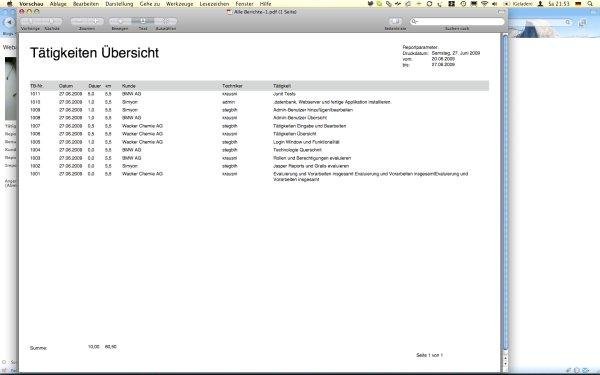The width and height of the screenshot is (600, 375).
Task: Click Wacker Chemie AG in row 1001
Action: (x=142, y=174)
